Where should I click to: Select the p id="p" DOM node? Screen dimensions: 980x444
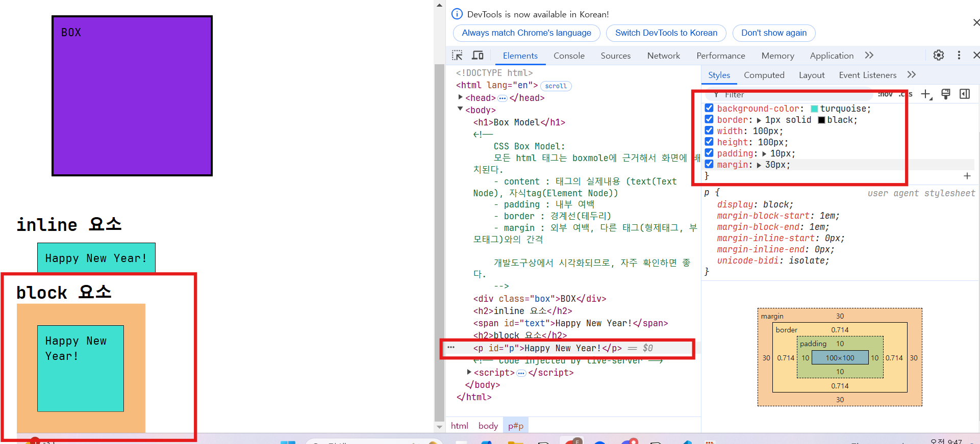pyautogui.click(x=547, y=348)
